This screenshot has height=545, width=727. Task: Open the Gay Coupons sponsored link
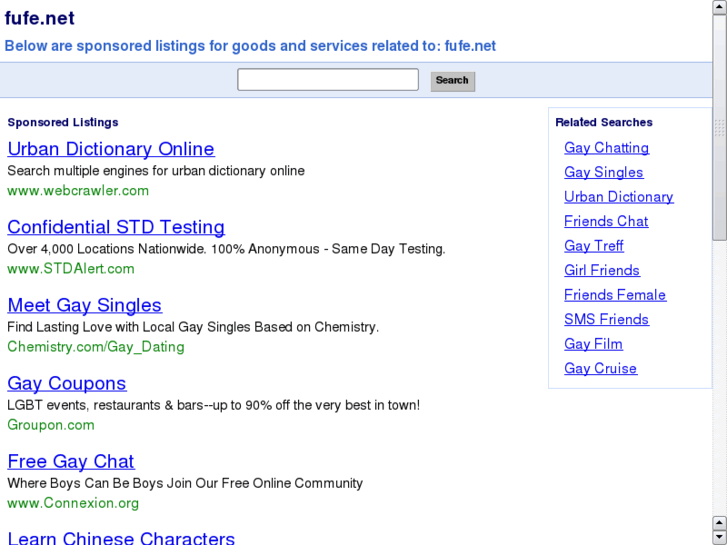pyautogui.click(x=67, y=383)
